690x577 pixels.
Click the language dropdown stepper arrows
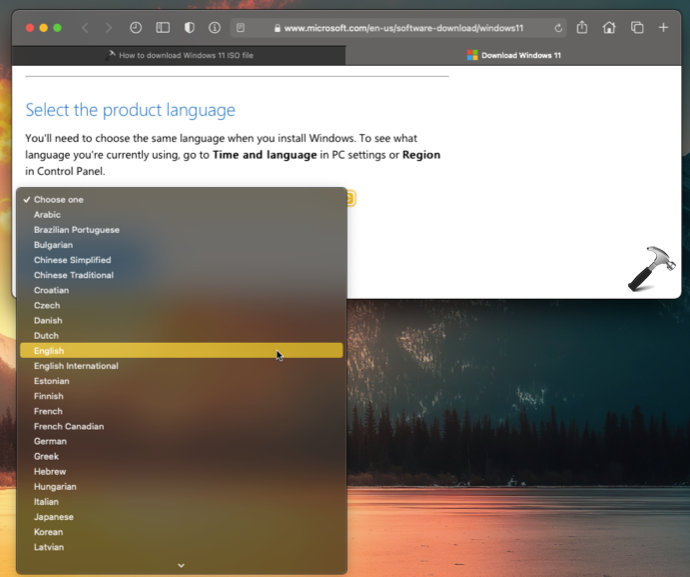pyautogui.click(x=350, y=198)
